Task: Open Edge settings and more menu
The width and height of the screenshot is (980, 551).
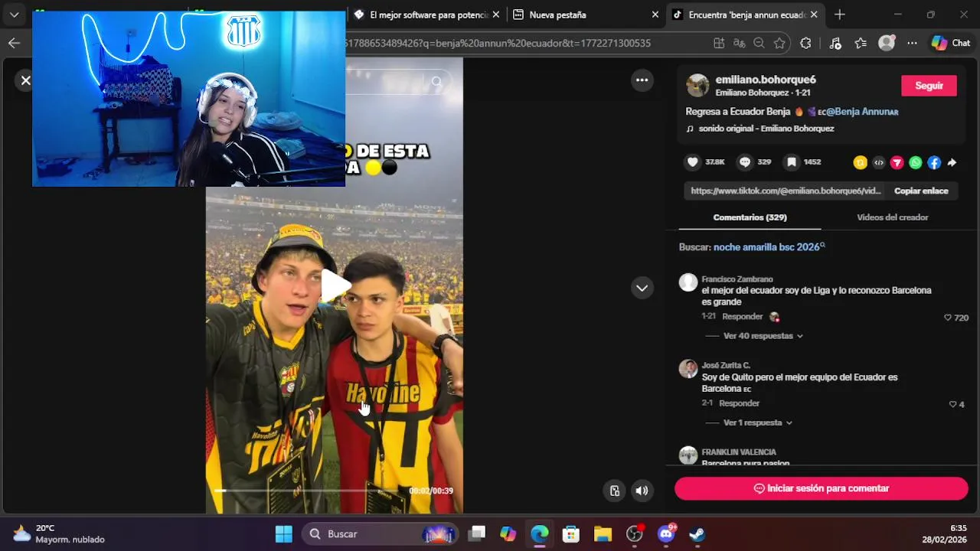Action: tap(912, 43)
